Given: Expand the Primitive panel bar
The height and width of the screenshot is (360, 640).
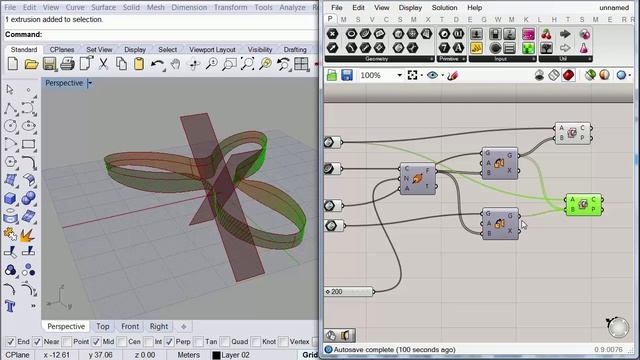Looking at the screenshot, I should tap(451, 59).
